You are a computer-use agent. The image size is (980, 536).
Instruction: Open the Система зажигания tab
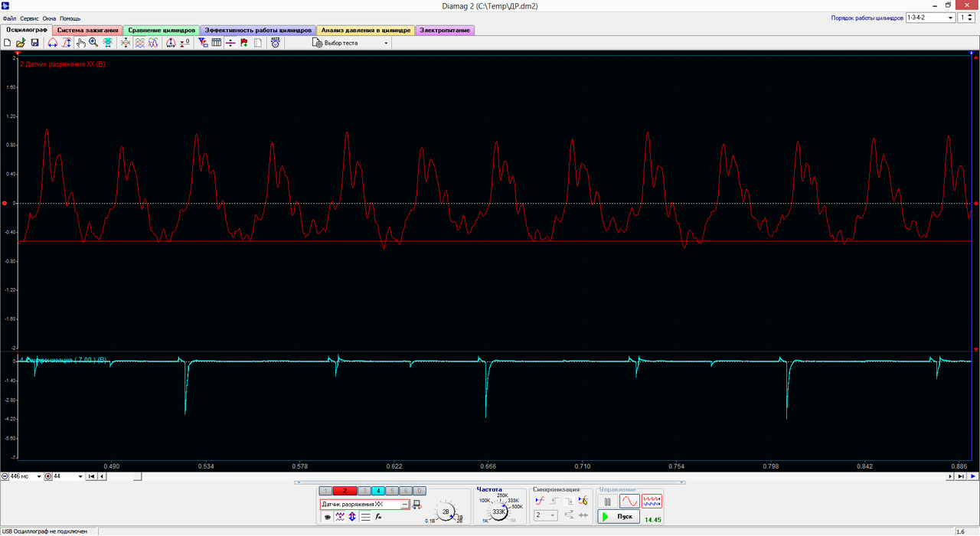pos(89,30)
